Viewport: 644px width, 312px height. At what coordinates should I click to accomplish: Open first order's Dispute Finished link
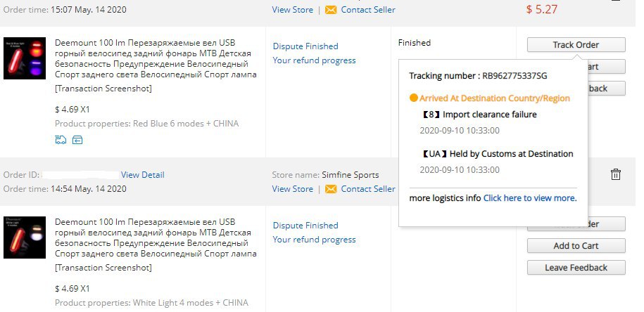click(305, 46)
